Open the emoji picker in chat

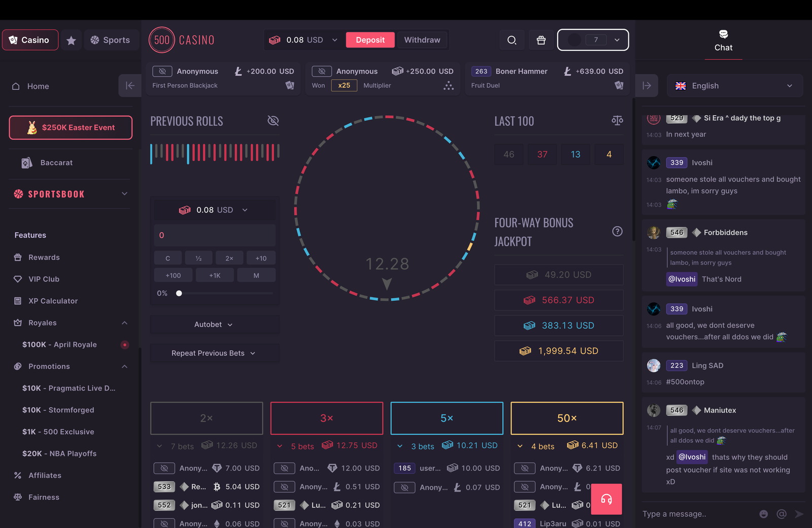(763, 514)
